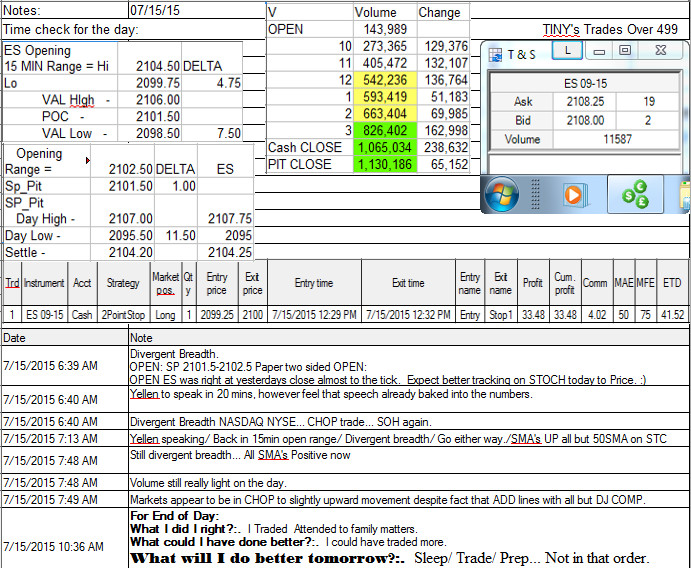Close the T & S window

(x=661, y=50)
